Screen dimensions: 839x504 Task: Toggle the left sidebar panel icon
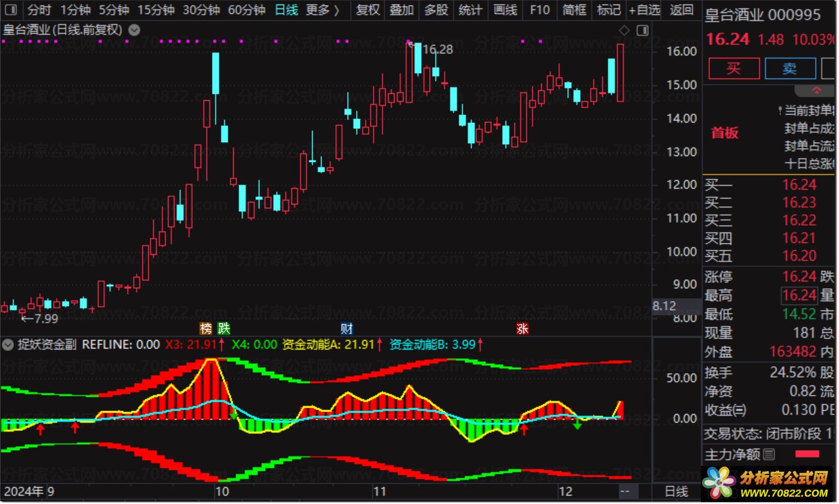tap(12, 10)
